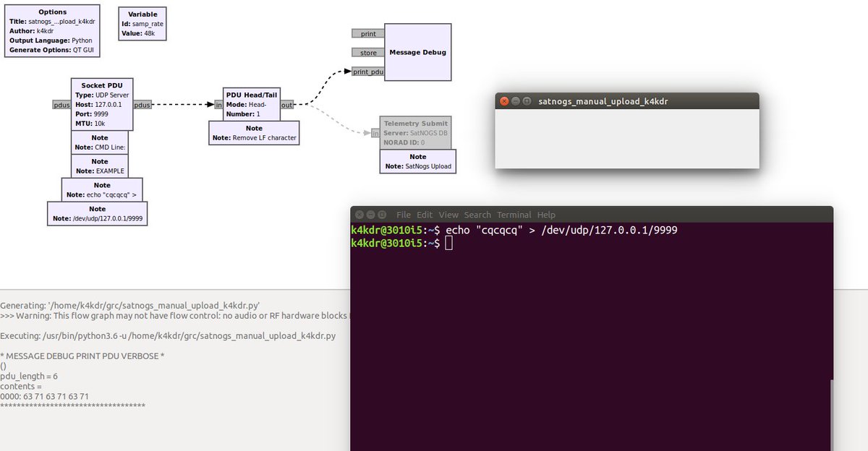Close the terminal window
This screenshot has width=868, height=451.
pos(359,215)
